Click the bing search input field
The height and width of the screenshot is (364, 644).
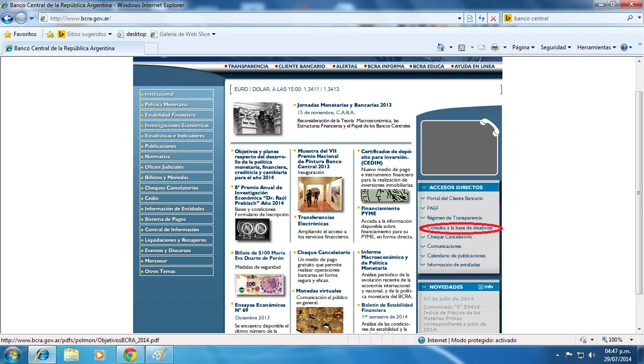(568, 18)
